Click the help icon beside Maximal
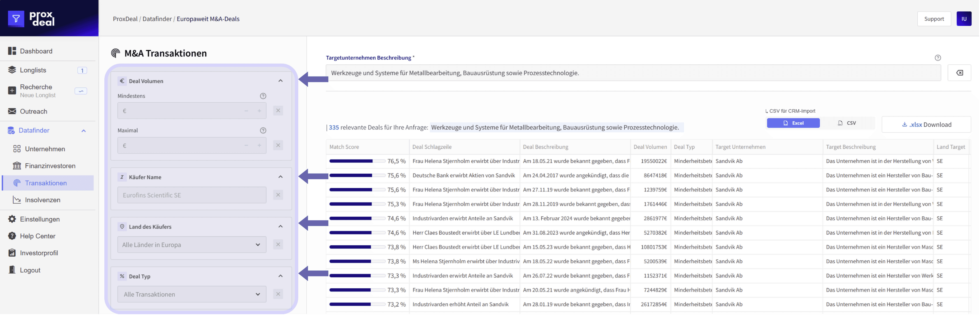The height and width of the screenshot is (315, 980). click(x=263, y=130)
